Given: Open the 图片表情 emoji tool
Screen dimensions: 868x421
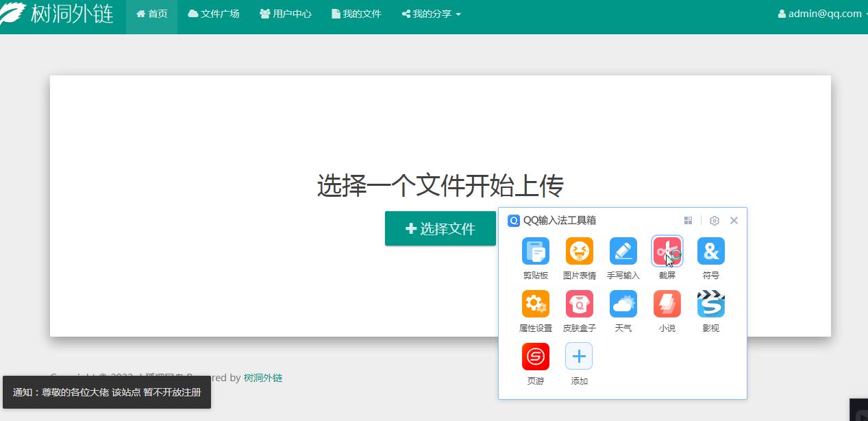Looking at the screenshot, I should (580, 251).
